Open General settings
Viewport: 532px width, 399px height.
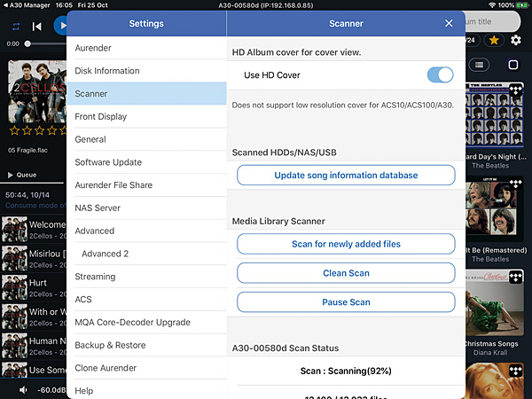[x=146, y=139]
